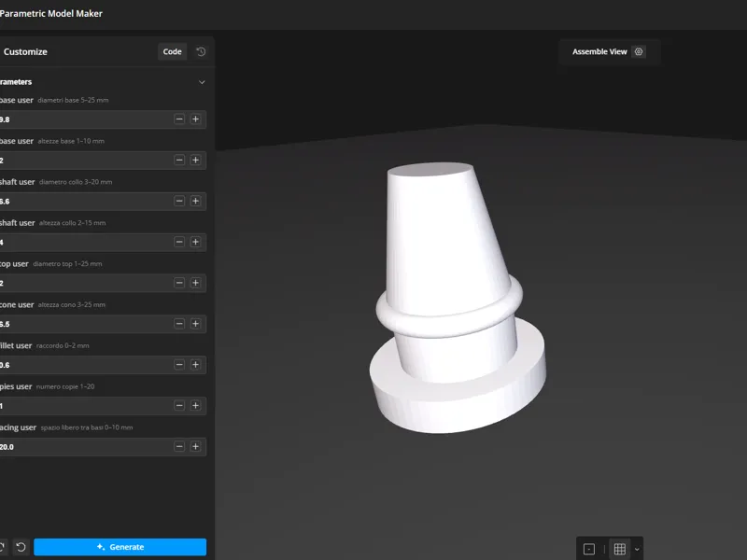This screenshot has width=747, height=560.
Task: Click the 'diametri base 5–25 mm' hint
Action: pos(73,100)
